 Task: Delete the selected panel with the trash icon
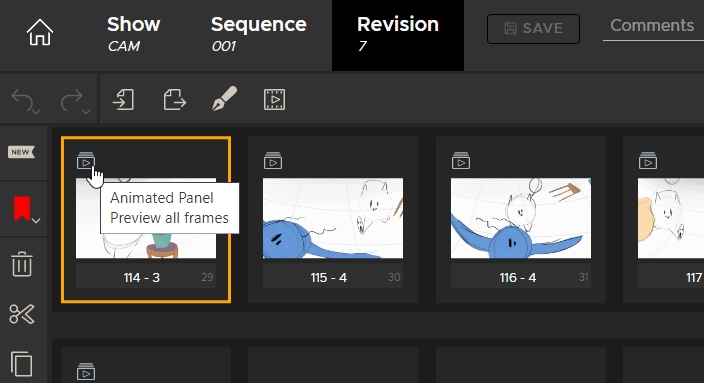pos(22,264)
